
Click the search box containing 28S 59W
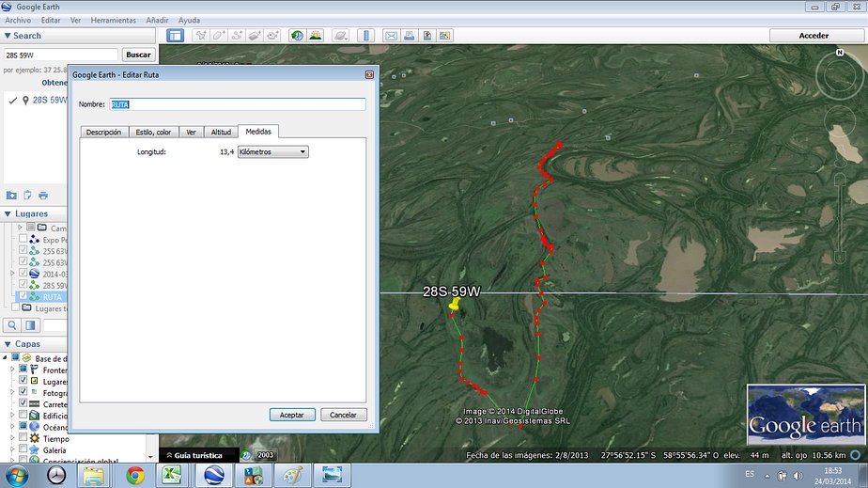(x=61, y=55)
